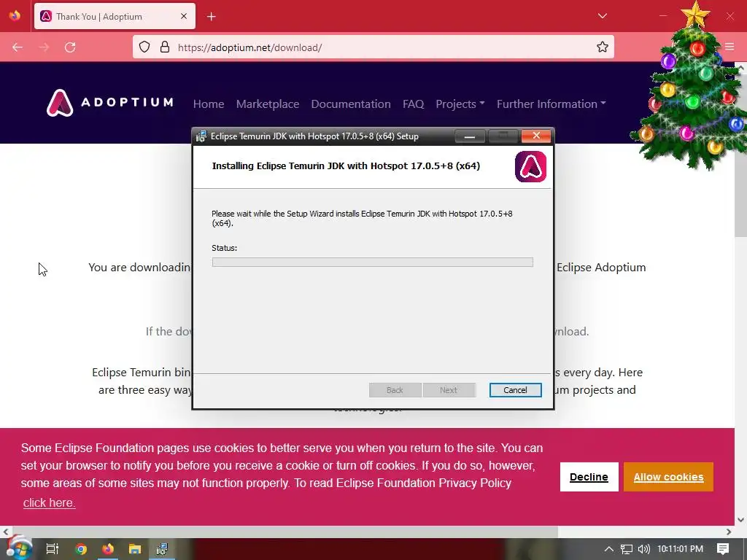747x560 pixels.
Task: Click Allow cookies button
Action: 668,477
